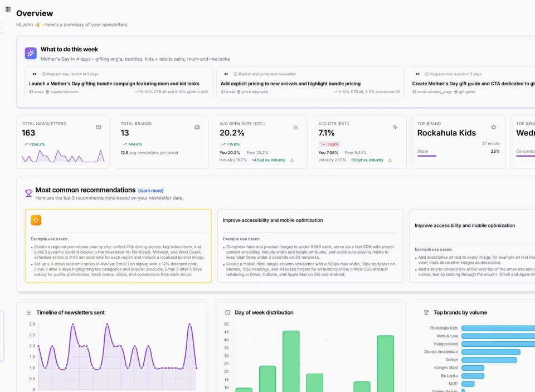The width and height of the screenshot is (535, 392).
Task: Click the orange star badge in first recommendation
Action: pos(36,220)
